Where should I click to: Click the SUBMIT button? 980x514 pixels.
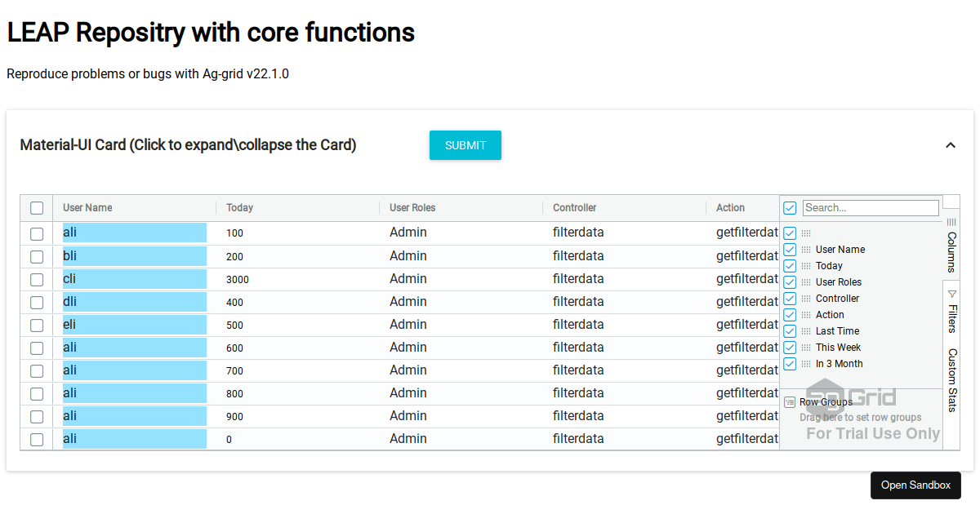coord(465,144)
